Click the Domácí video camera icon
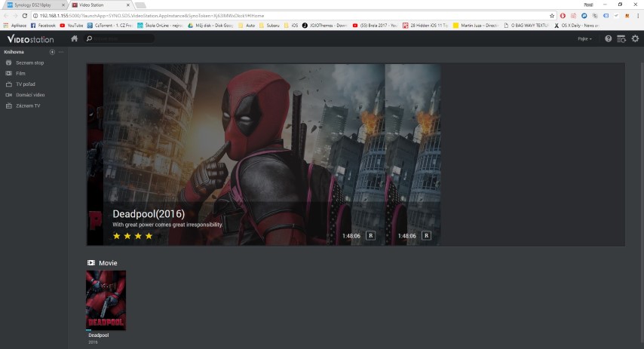The image size is (644, 349). coord(8,95)
